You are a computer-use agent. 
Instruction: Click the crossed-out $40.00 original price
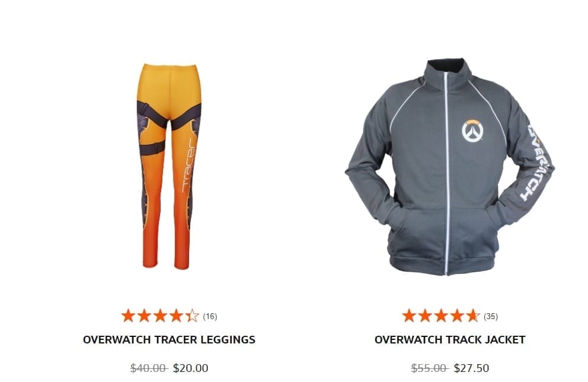(149, 368)
